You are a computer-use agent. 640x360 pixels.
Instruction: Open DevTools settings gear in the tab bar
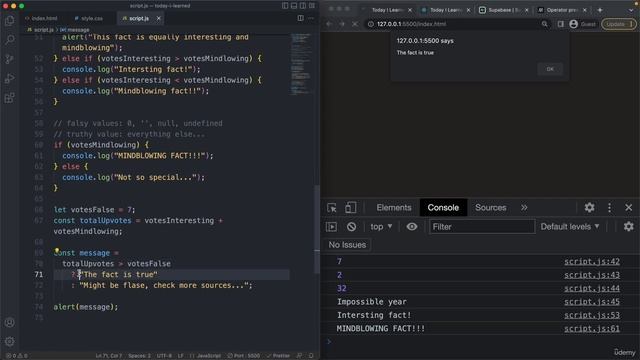(589, 208)
